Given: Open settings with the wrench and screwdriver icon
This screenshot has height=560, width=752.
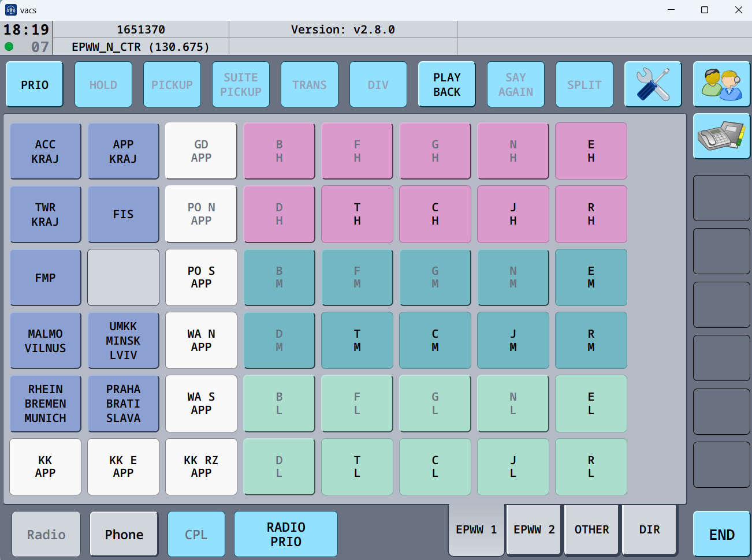Looking at the screenshot, I should pos(653,84).
